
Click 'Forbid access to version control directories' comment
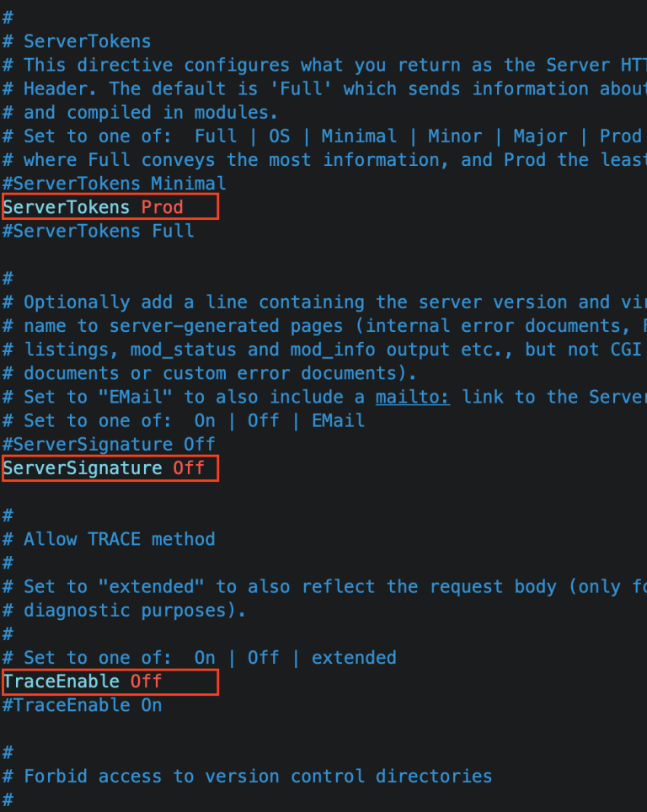click(258, 777)
